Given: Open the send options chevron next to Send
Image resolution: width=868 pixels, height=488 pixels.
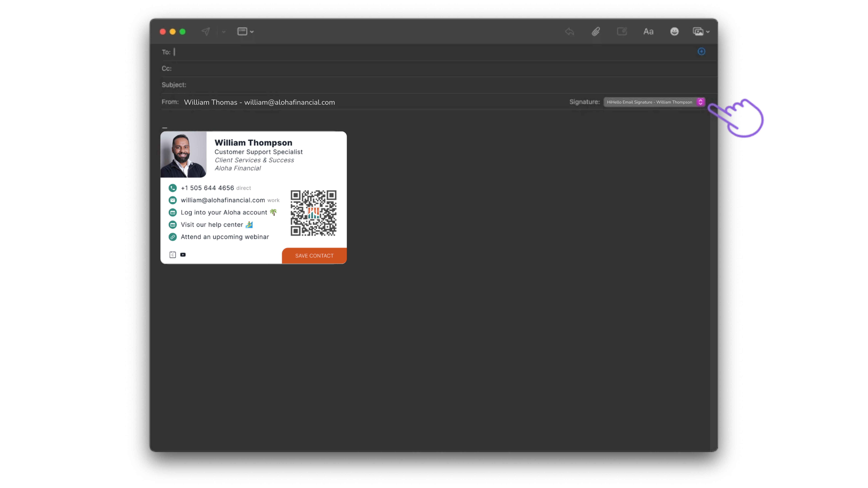Looking at the screenshot, I should click(224, 32).
